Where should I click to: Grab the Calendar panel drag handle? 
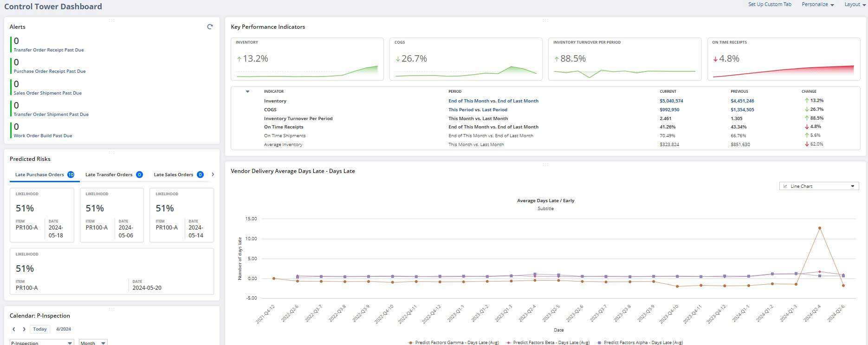point(111,309)
